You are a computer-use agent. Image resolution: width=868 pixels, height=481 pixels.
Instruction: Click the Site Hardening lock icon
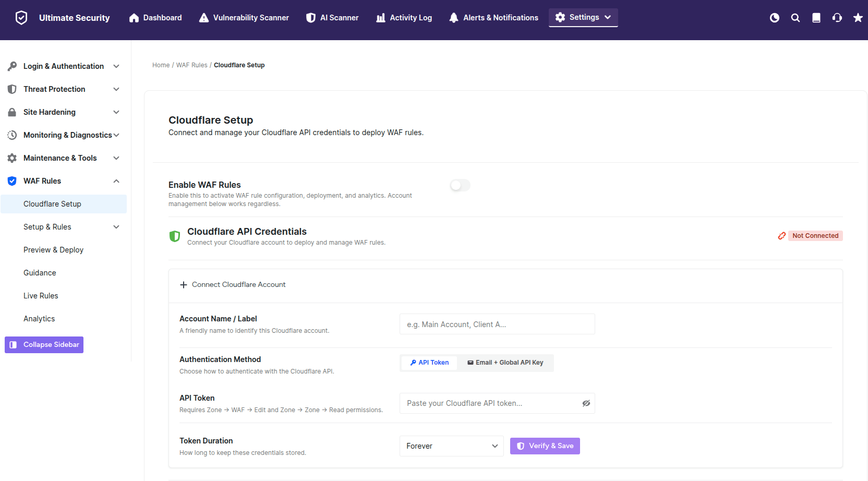click(x=12, y=112)
